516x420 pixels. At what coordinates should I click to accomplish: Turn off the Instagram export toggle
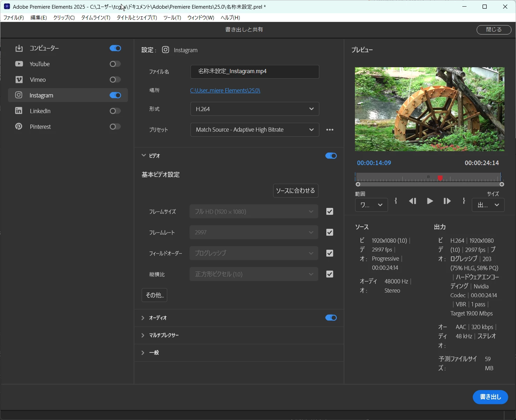click(115, 95)
